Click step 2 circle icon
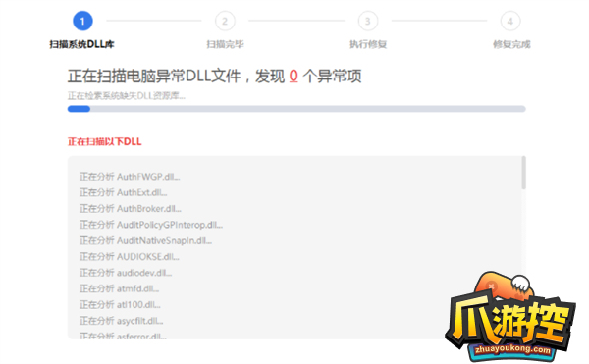This screenshot has height=364, width=589. coord(225,21)
